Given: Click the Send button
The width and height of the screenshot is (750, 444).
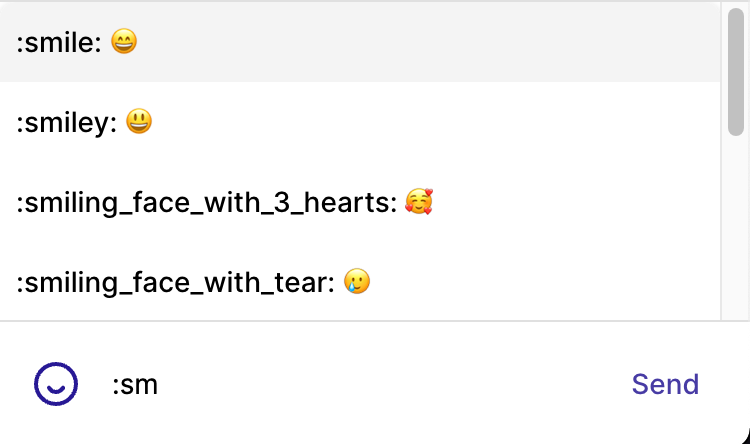Looking at the screenshot, I should [665, 384].
